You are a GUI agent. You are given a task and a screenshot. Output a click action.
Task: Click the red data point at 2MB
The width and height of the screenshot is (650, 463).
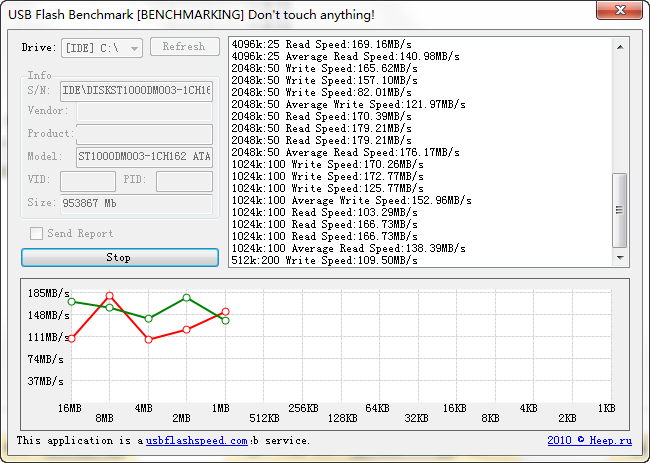[x=187, y=330]
